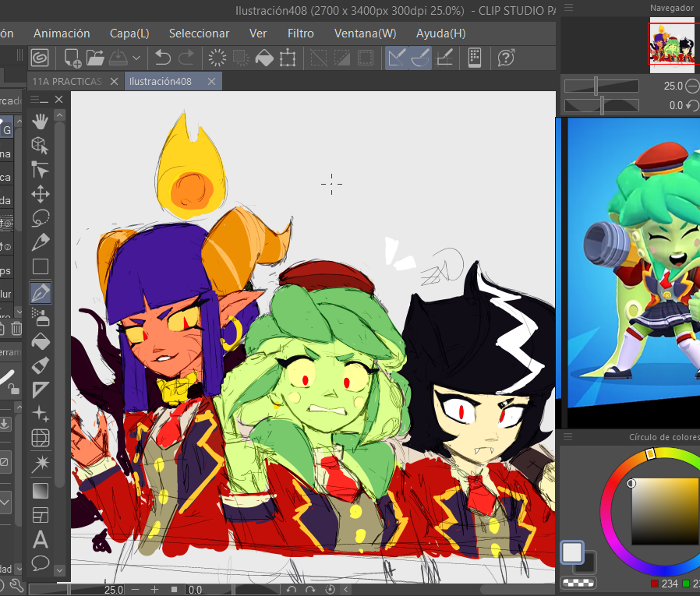Toggle Show selection border icon

point(366,58)
